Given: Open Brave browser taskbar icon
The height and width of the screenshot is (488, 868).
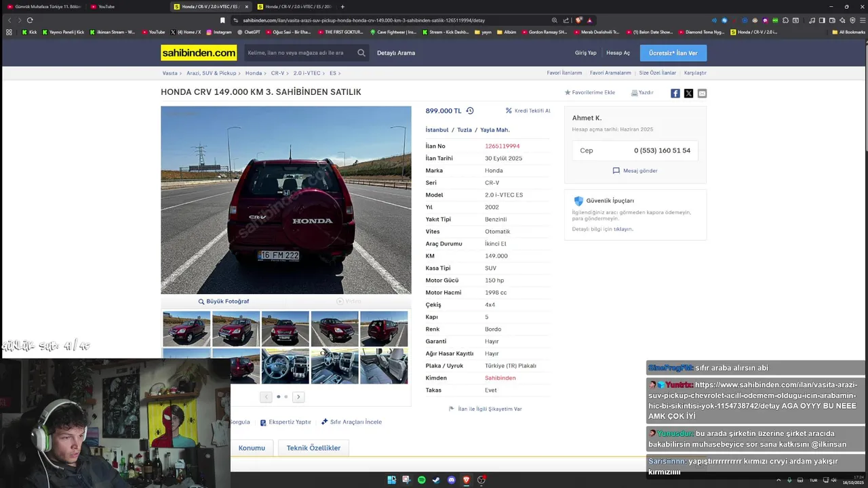Looking at the screenshot, I should 466,480.
